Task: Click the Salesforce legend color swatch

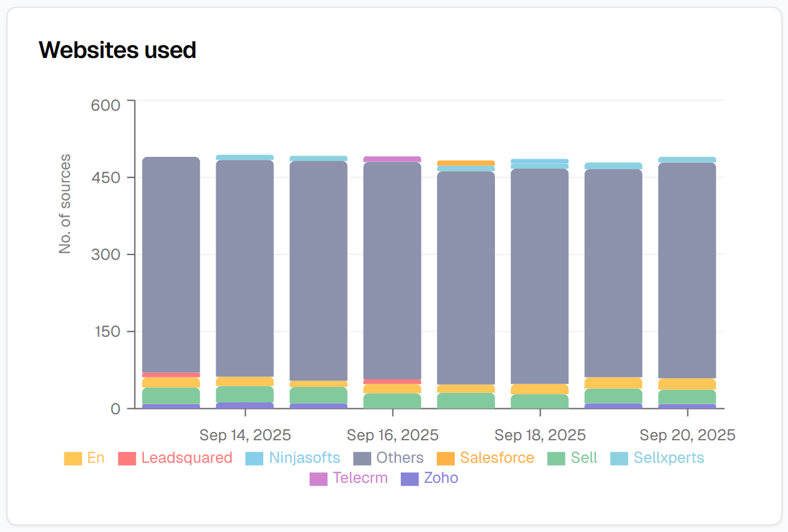Action: [x=445, y=459]
